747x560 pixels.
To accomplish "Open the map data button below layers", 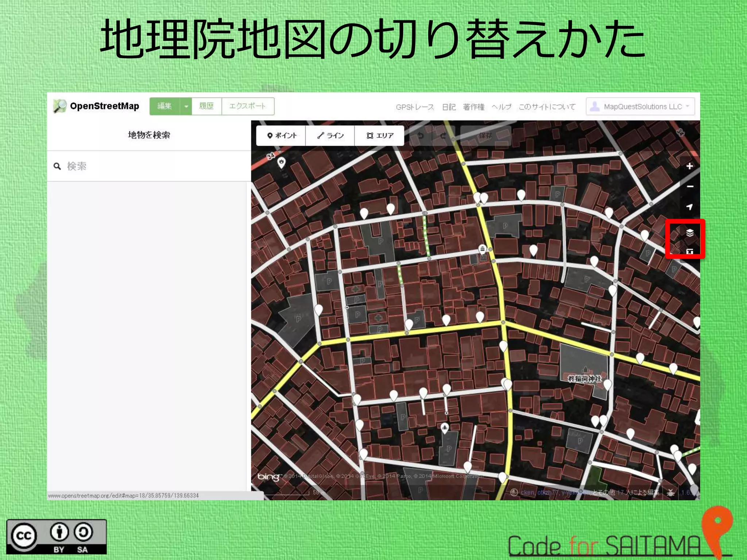I will (690, 252).
